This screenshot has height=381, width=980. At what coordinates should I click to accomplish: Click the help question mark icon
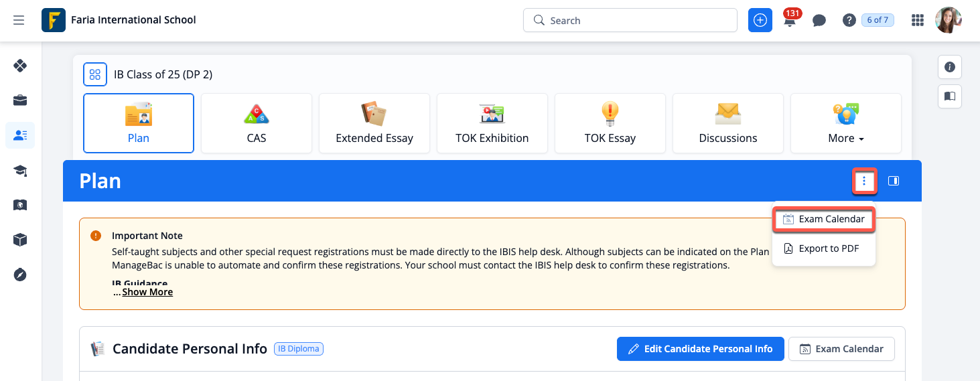tap(849, 20)
